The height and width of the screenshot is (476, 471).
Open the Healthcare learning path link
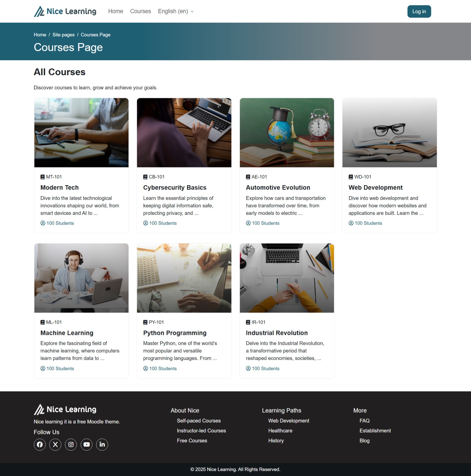click(280, 431)
